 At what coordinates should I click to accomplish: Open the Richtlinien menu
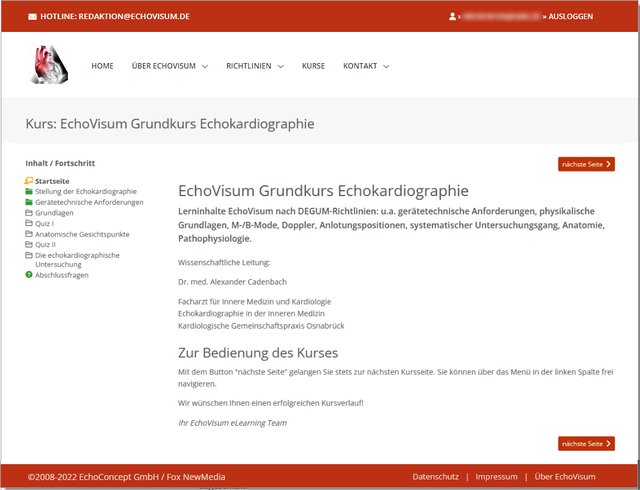249,66
